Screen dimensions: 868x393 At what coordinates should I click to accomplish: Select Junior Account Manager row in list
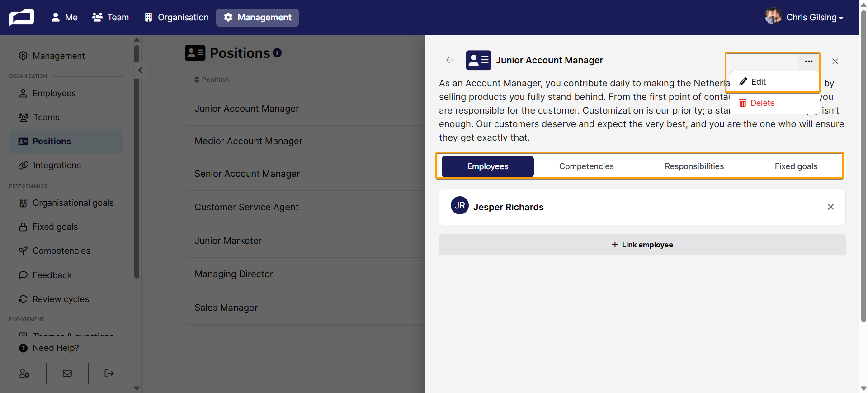click(305, 109)
